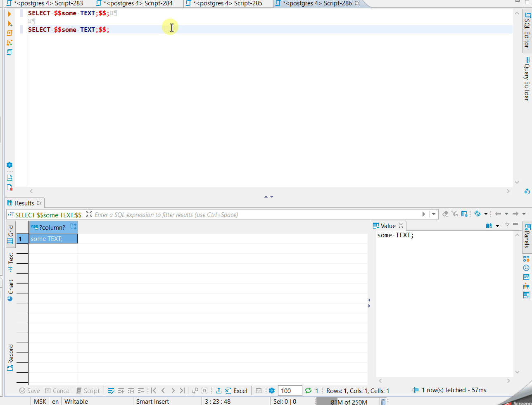Open the SQL editor settings gear
Viewport: 532px width, 405px height.
tap(9, 165)
